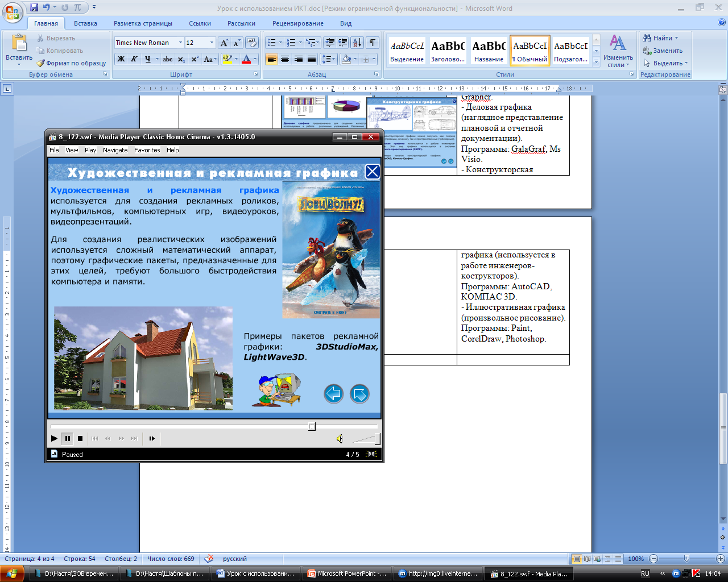This screenshot has width=728, height=582.
Task: Increase paragraph indent
Action: point(343,43)
